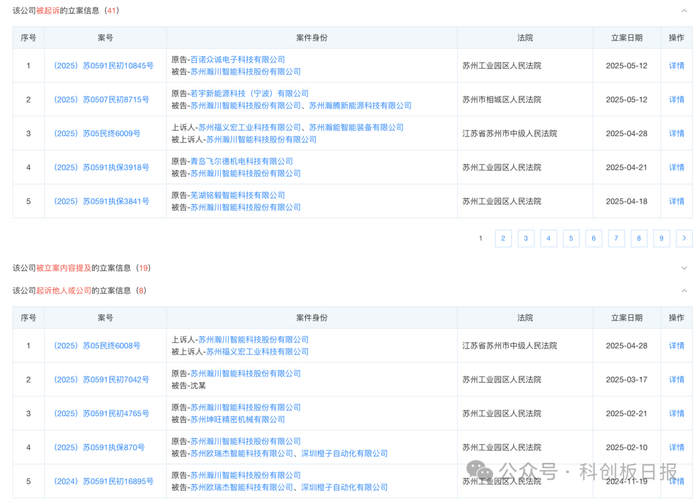This screenshot has width=700, height=500.
Task: Go to the next page using arrow button
Action: click(684, 238)
